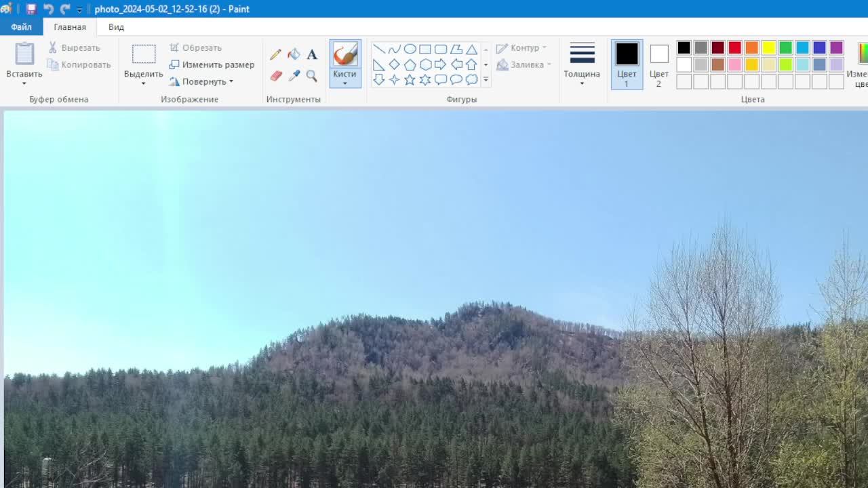Screen dimensions: 868x488
Task: Expand the full shapes gallery
Action: [x=486, y=80]
